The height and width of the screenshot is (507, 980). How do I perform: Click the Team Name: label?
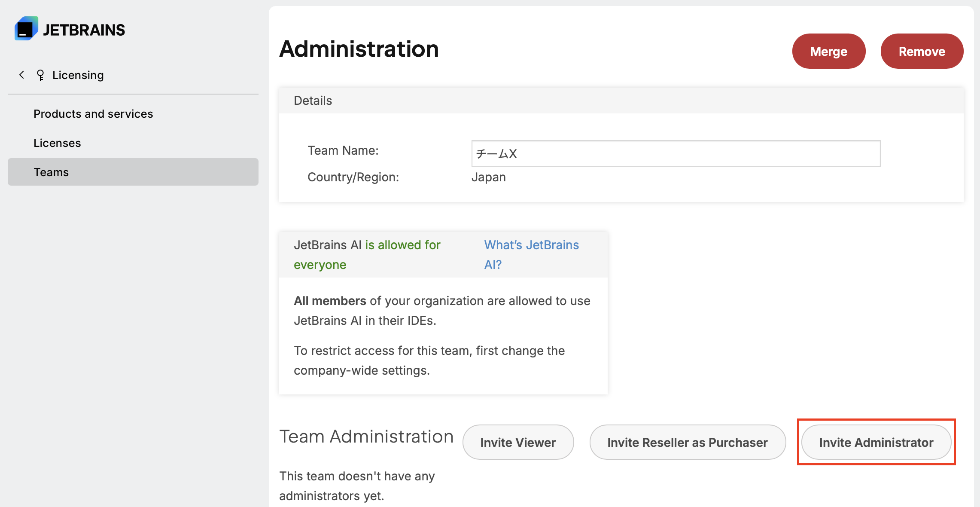point(343,150)
